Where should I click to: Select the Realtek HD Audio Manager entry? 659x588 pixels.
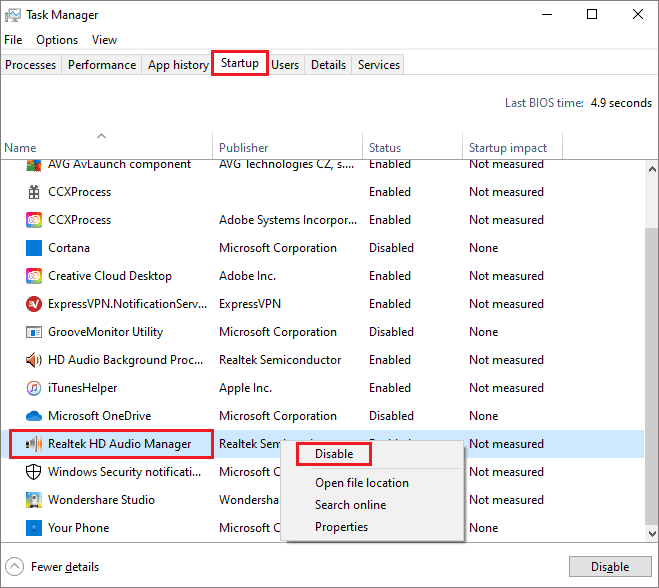click(119, 444)
